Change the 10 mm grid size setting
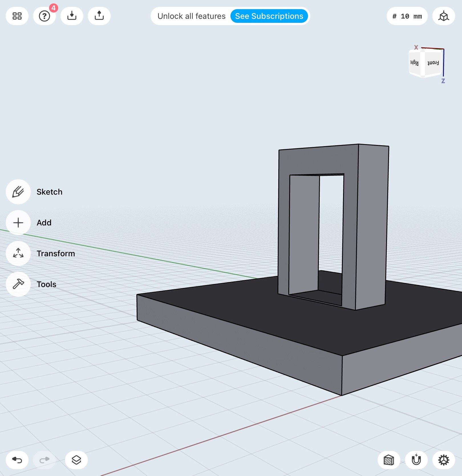Image resolution: width=462 pixels, height=476 pixels. [407, 16]
